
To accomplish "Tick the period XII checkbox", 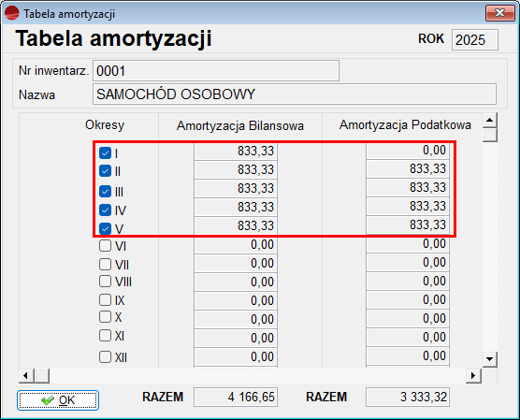I will tap(105, 357).
